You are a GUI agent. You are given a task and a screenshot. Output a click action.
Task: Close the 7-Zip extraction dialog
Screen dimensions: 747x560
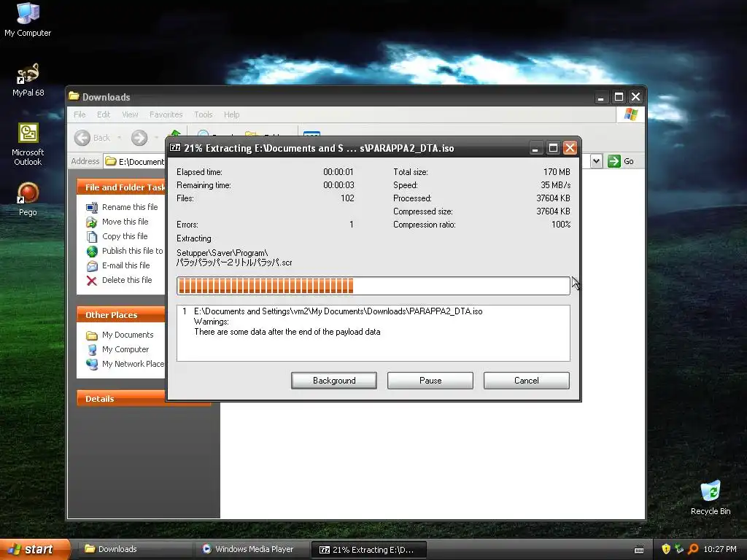coord(570,148)
